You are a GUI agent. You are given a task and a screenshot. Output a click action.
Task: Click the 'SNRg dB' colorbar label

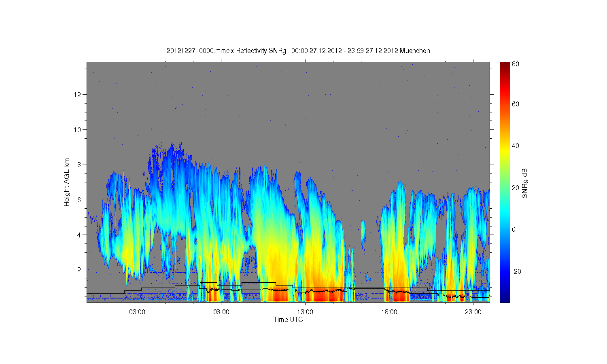tap(525, 183)
